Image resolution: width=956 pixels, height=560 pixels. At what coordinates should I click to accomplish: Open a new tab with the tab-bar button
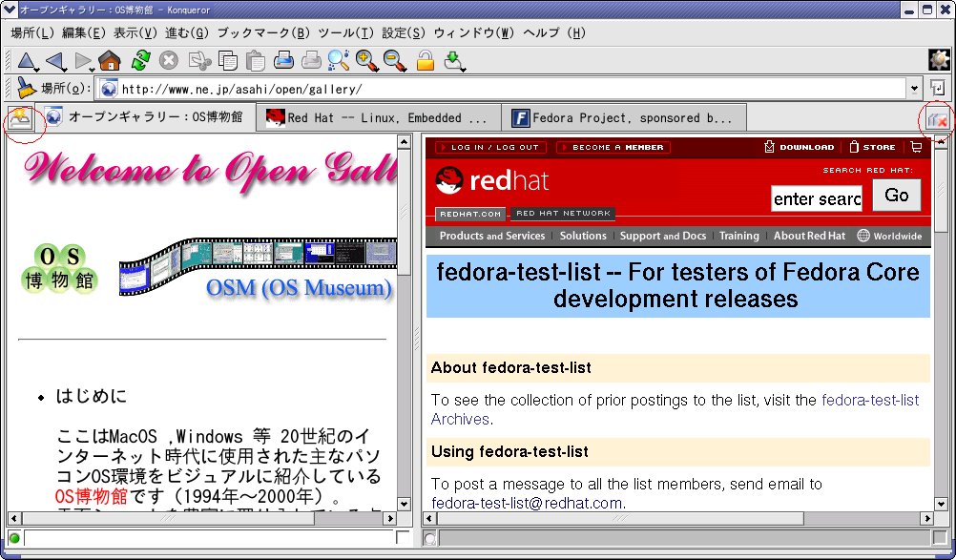pos(20,118)
